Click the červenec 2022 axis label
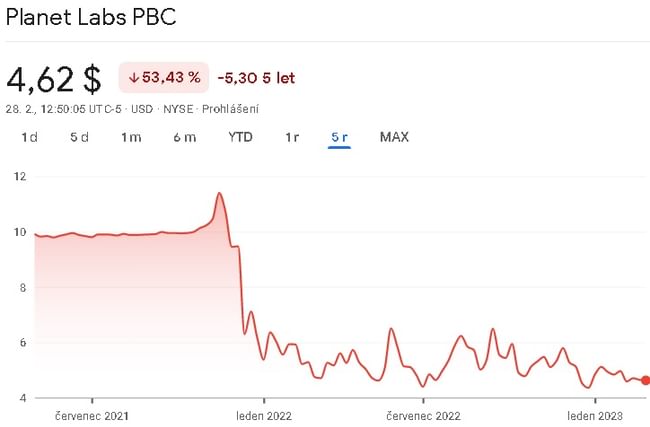650x427 pixels. coord(425,414)
